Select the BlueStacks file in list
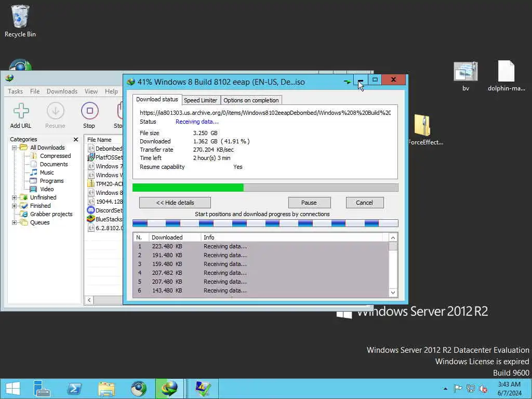 pyautogui.click(x=105, y=219)
